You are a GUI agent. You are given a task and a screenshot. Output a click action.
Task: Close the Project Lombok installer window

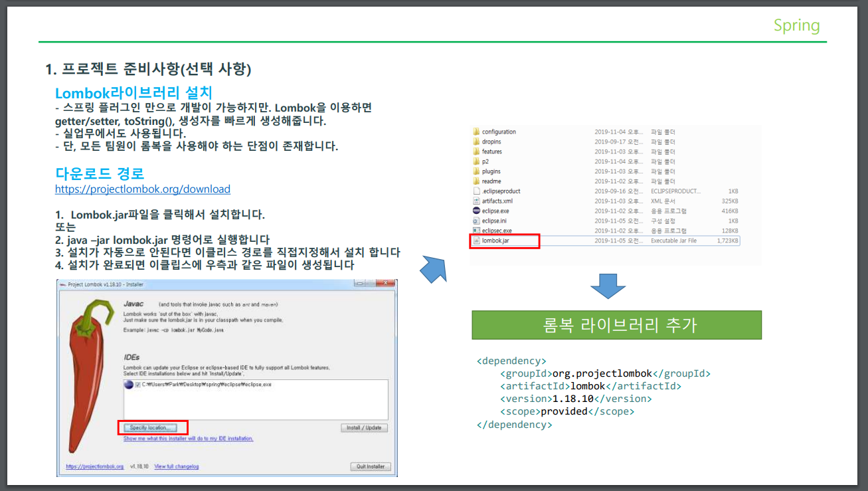pyautogui.click(x=385, y=284)
